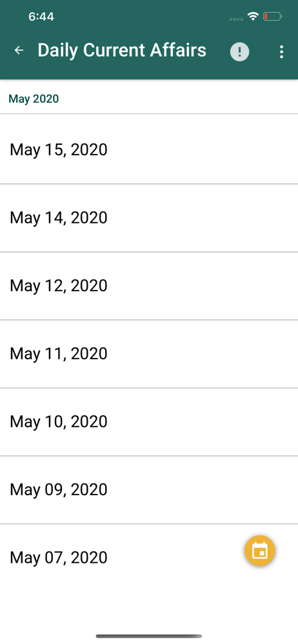
Task: Open the exclamation alert icon
Action: 239,52
